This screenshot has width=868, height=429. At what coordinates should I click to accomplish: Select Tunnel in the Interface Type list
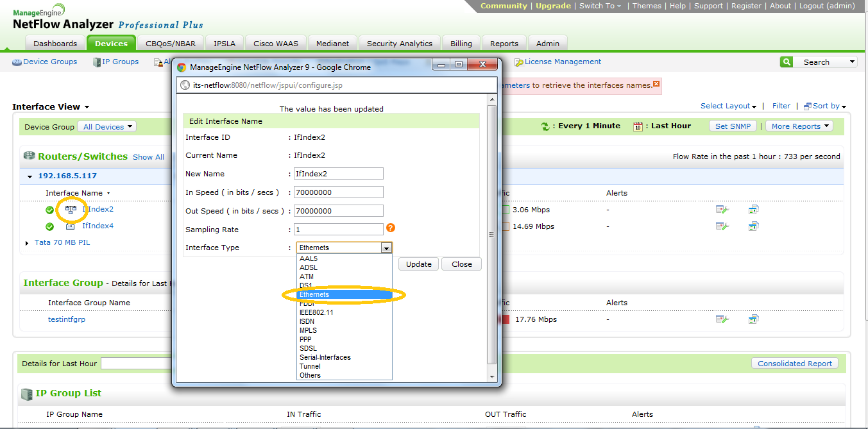click(x=345, y=366)
